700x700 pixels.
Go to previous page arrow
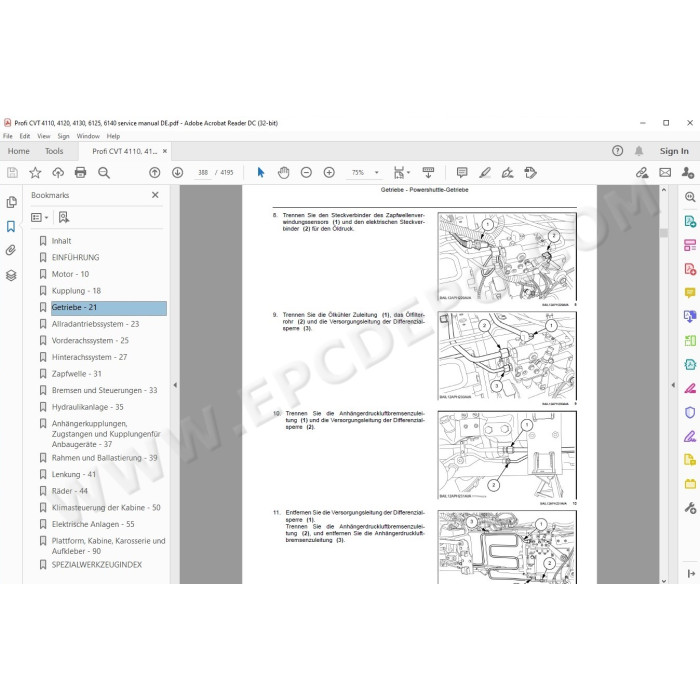(x=154, y=173)
